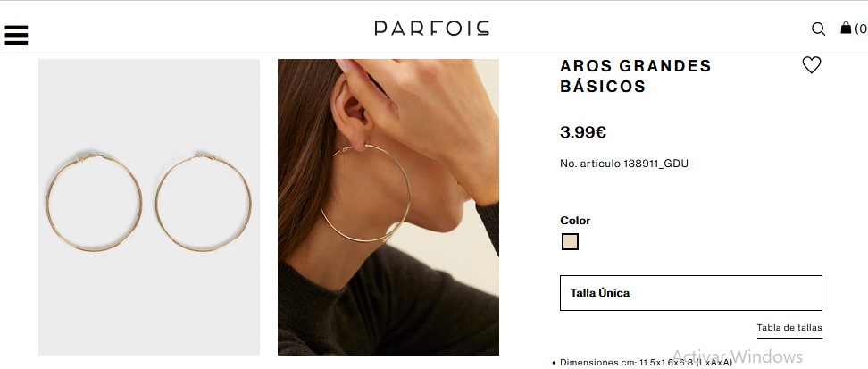This screenshot has width=868, height=369.
Task: Click the search magnifier icon
Action: pos(818,29)
